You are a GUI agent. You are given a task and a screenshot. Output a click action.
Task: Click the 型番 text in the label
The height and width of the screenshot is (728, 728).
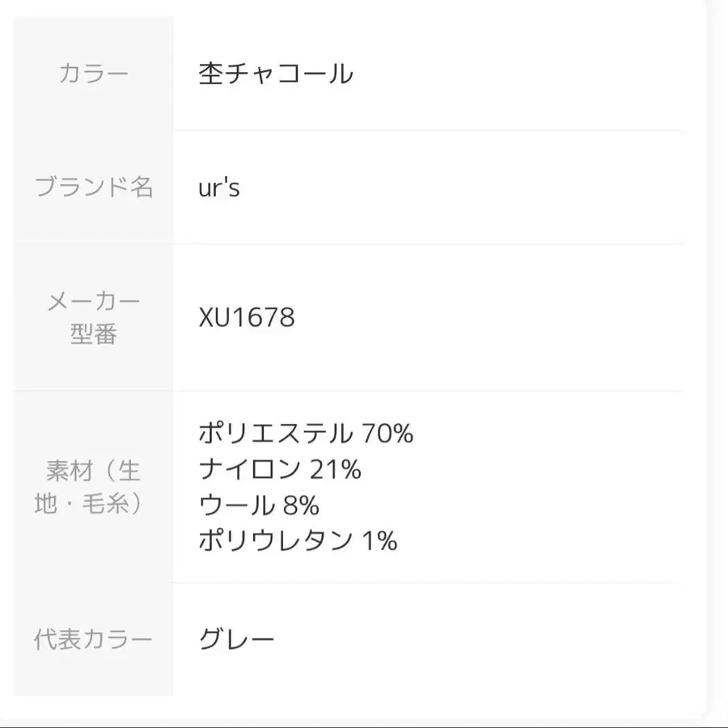[94, 334]
